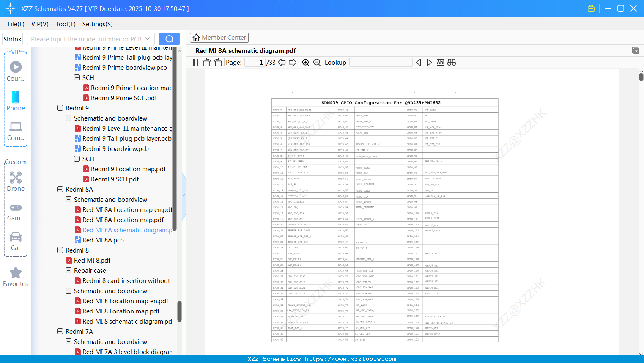Go to previous page arrow
This screenshot has width=644, height=363.
(x=282, y=63)
